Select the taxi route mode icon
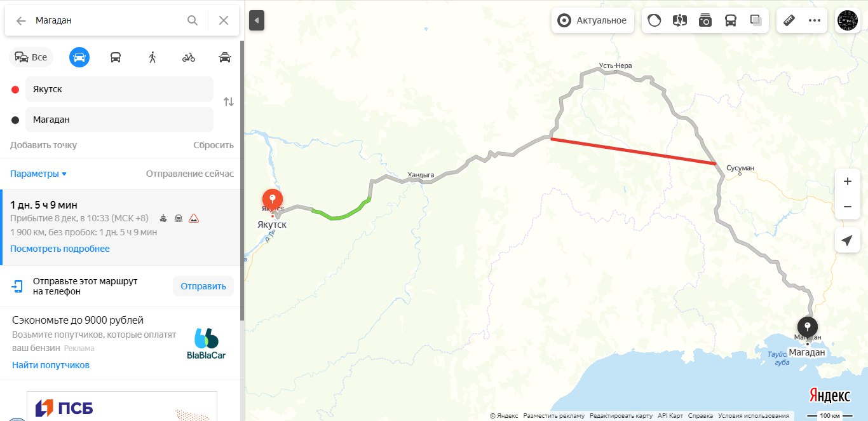 225,57
